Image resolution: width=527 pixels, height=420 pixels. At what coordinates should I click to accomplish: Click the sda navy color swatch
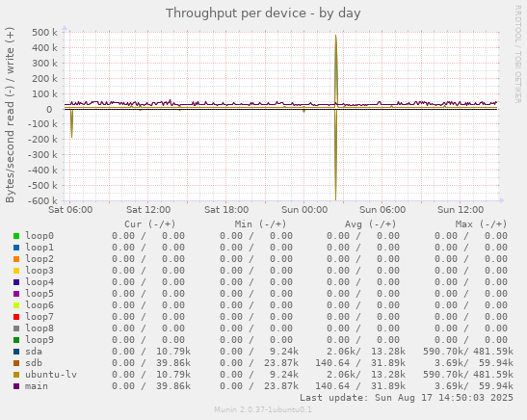[x=16, y=352]
